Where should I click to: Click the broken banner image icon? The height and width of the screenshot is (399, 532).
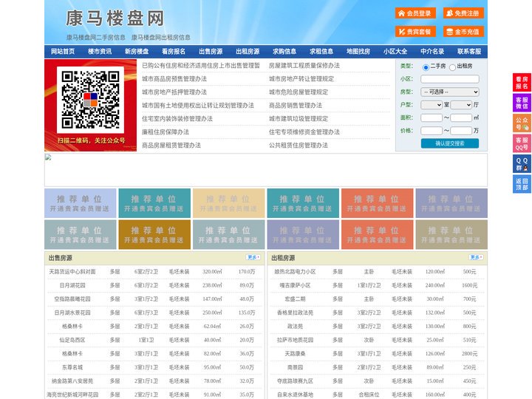48,157
